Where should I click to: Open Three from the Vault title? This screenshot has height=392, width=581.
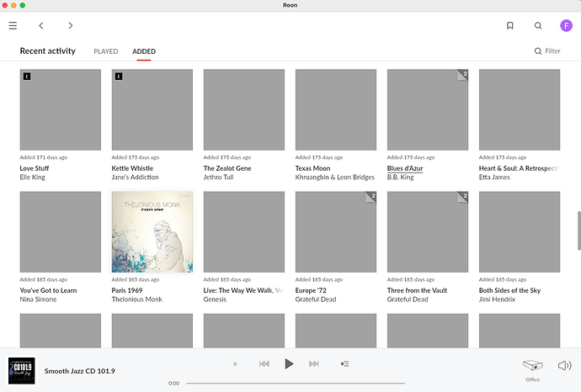click(x=417, y=290)
